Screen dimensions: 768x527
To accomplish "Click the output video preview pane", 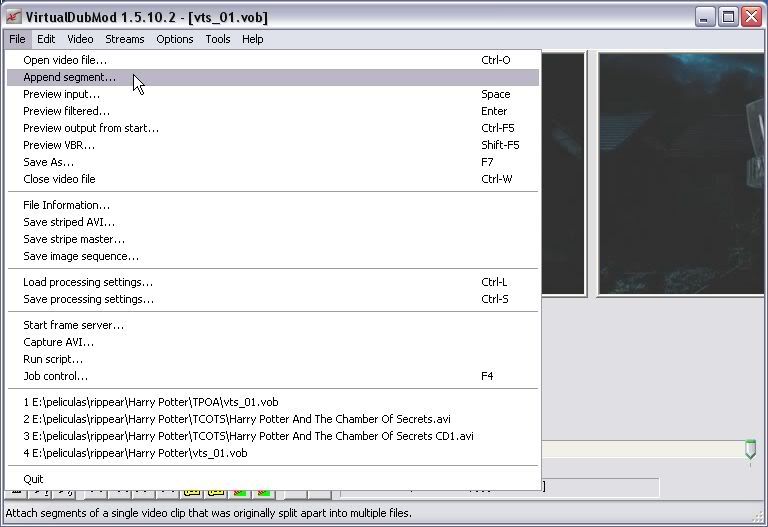I will [682, 174].
